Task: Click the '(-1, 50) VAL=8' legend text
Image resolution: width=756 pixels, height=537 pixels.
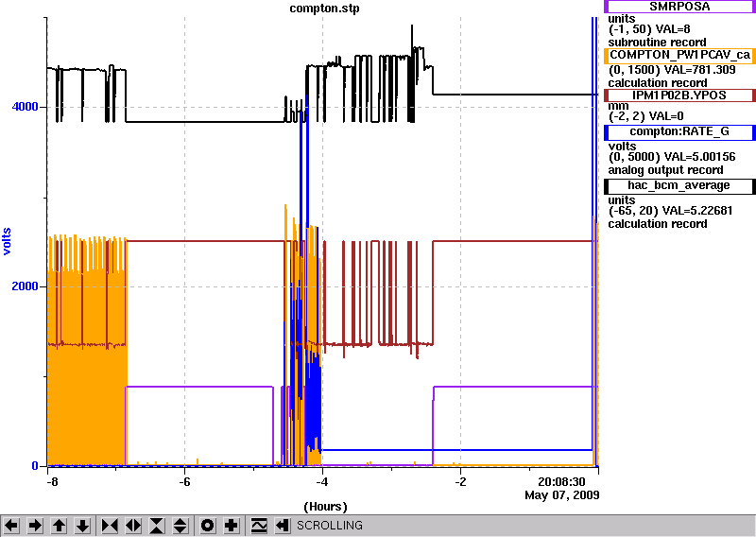Action: [649, 30]
